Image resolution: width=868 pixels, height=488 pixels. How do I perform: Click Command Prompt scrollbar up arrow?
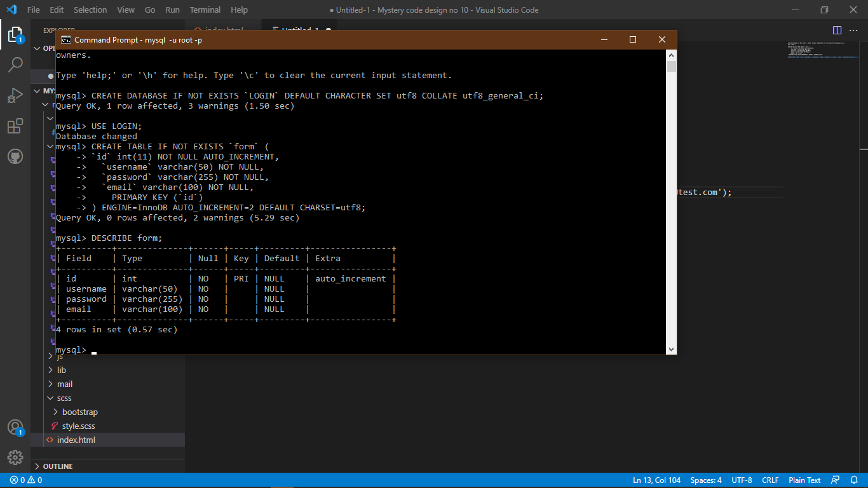pyautogui.click(x=671, y=55)
